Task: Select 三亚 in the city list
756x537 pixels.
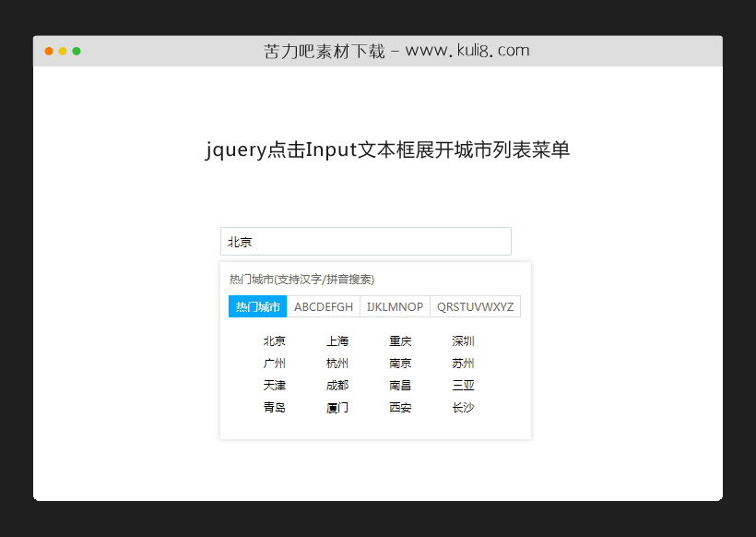Action: (x=462, y=385)
